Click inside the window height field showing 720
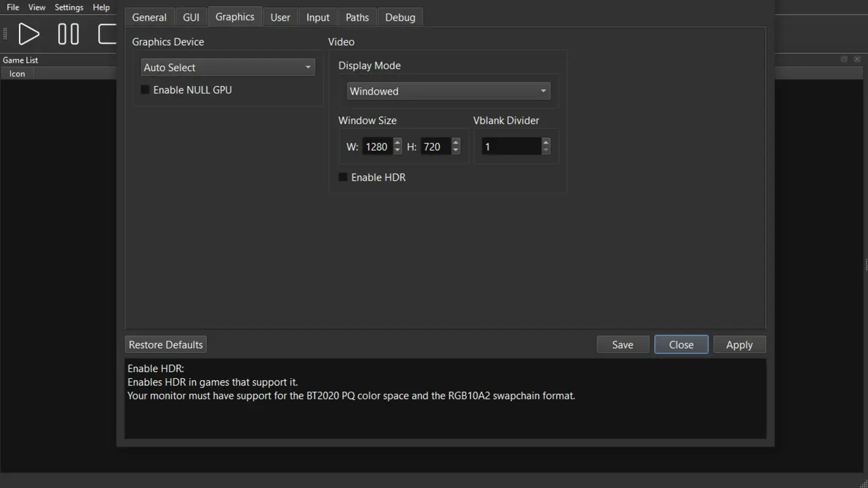868x488 pixels. coord(435,146)
